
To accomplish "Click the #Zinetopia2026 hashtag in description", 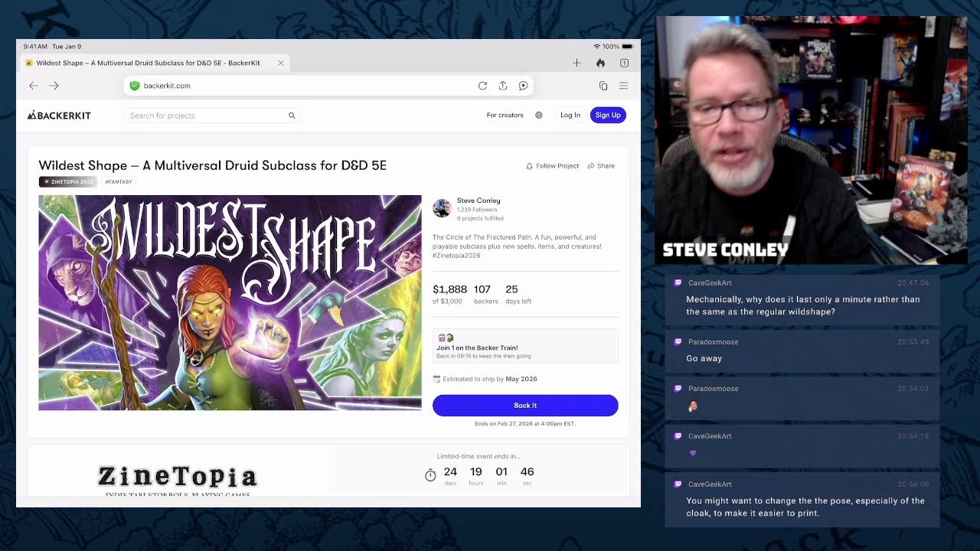I will [456, 256].
